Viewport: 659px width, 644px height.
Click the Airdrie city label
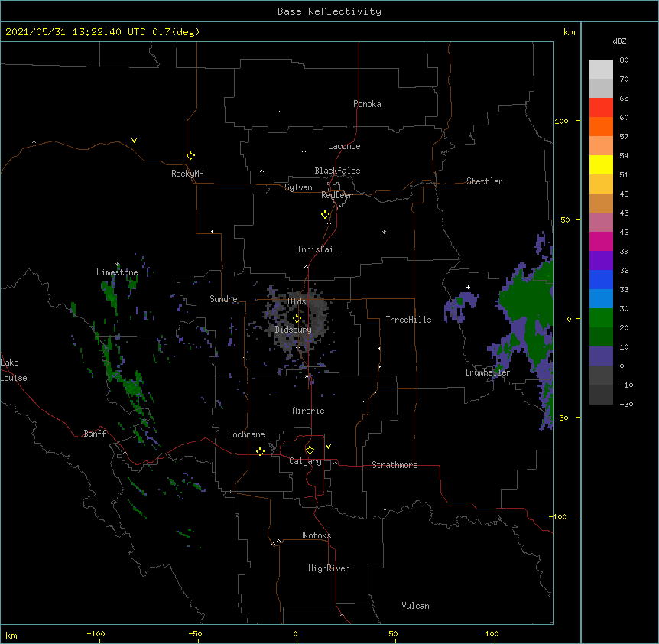tap(309, 411)
